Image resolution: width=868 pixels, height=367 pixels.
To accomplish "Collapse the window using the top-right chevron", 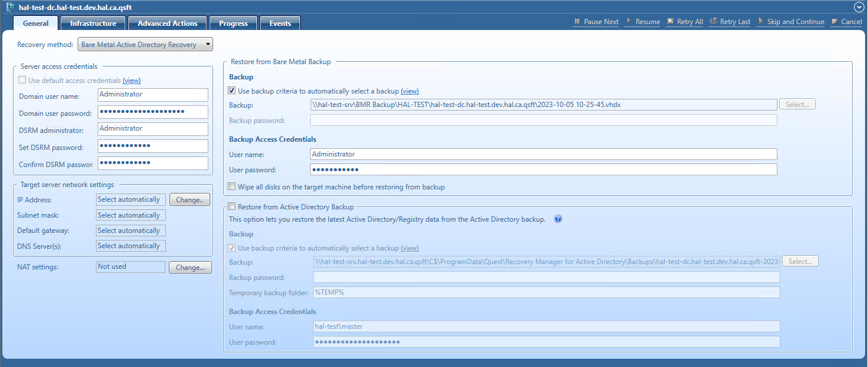I will 859,7.
